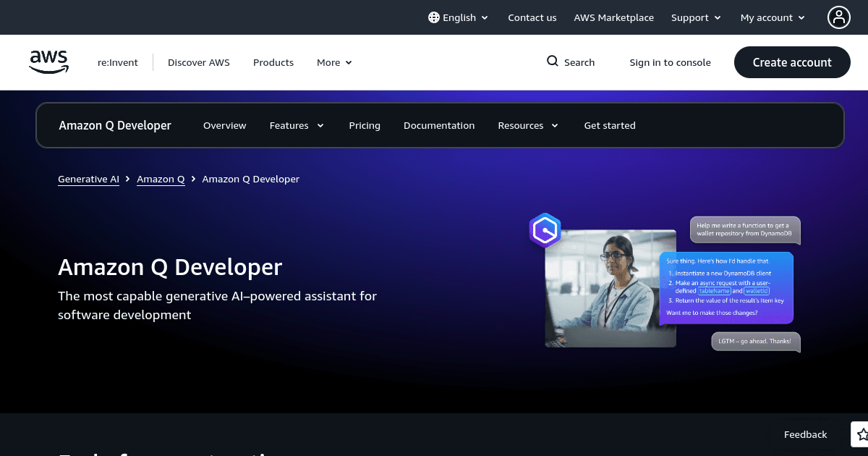868x456 pixels.
Task: Expand the Support dropdown
Action: [x=696, y=17]
